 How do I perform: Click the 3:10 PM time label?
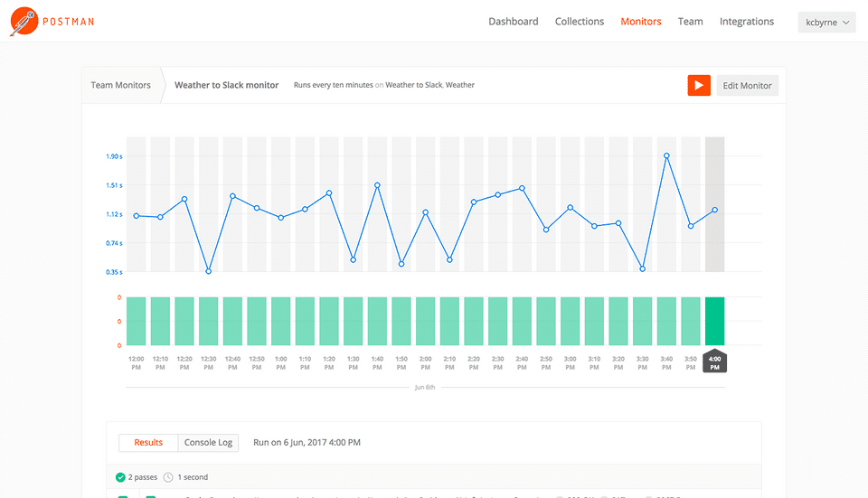594,363
